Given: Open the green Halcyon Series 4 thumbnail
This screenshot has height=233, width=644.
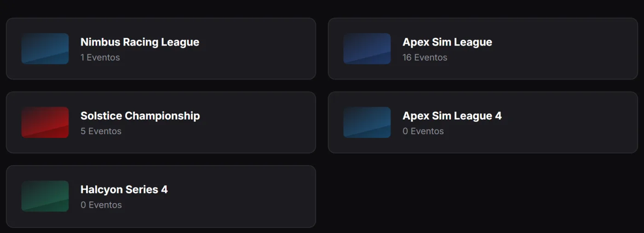Looking at the screenshot, I should pos(45,196).
